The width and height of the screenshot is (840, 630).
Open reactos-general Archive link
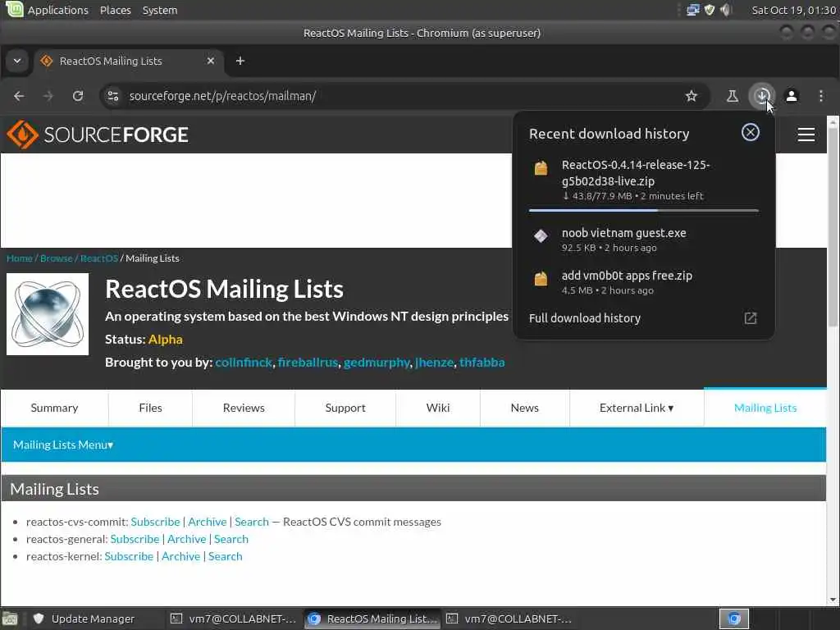[186, 539]
